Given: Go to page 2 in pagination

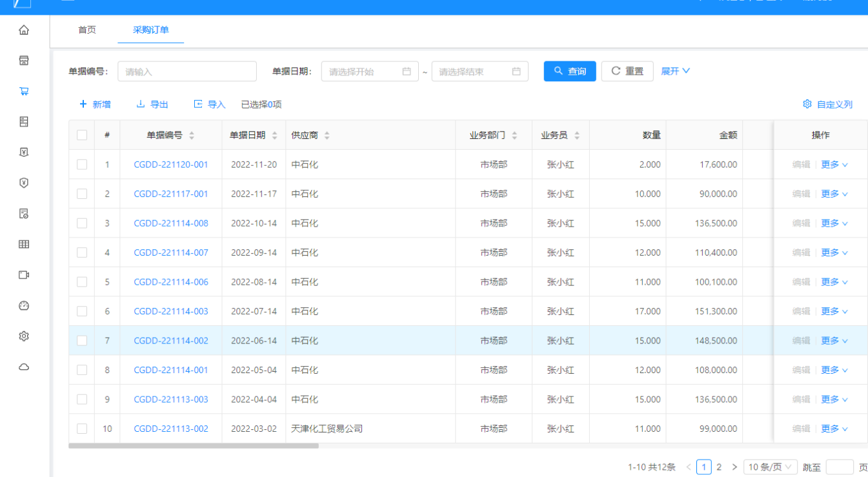Looking at the screenshot, I should (719, 467).
